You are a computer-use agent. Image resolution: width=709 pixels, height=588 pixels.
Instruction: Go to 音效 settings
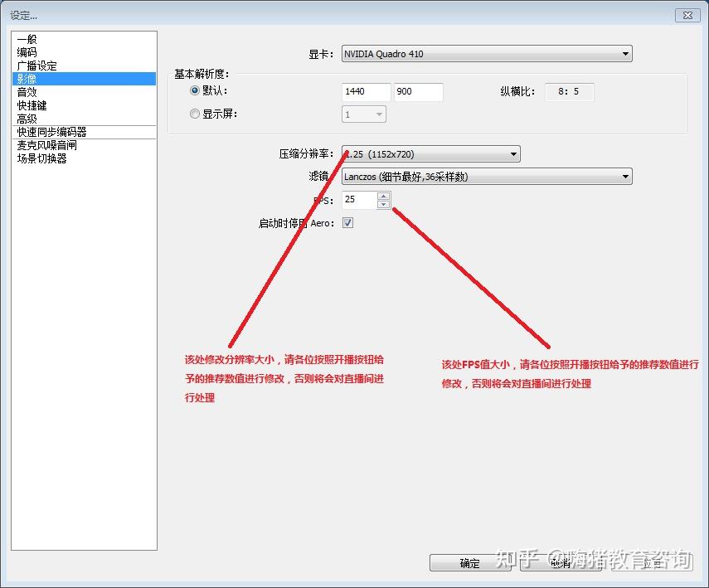(84, 92)
